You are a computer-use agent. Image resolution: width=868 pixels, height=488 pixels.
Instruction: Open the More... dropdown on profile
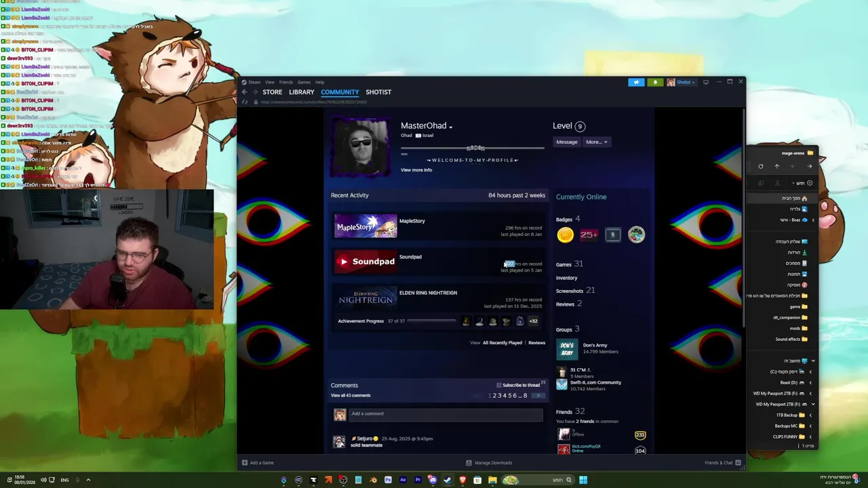click(x=597, y=142)
